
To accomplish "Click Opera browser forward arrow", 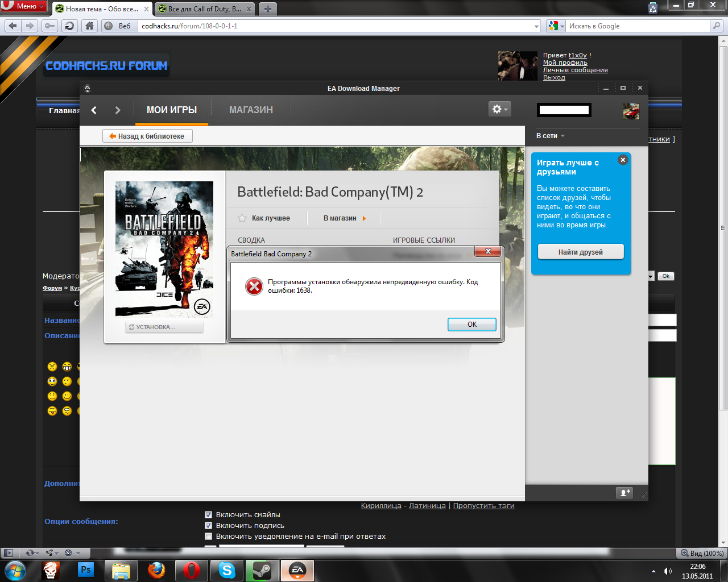I will 31,26.
